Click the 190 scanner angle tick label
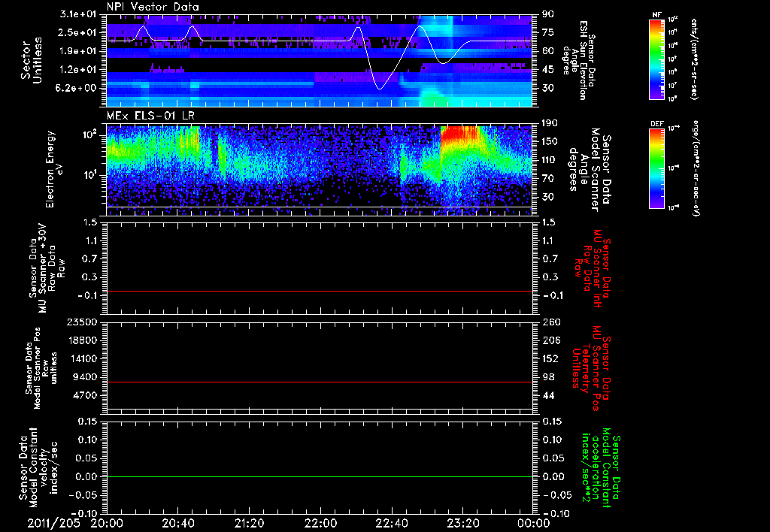Viewport: 770px width, 532px height. tap(550, 123)
